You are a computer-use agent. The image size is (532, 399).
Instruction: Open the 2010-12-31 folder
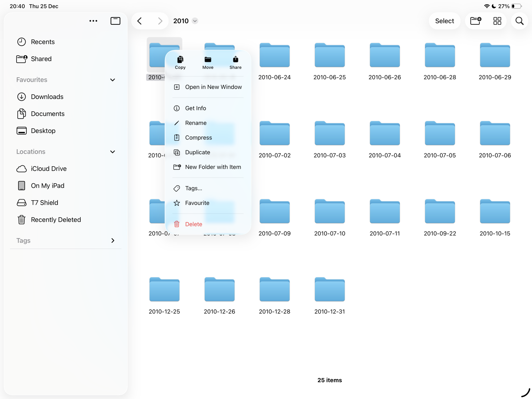pos(330,290)
